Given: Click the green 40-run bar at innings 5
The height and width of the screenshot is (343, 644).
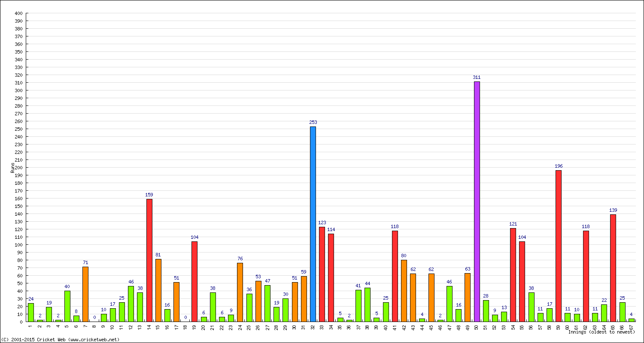Looking at the screenshot, I should coord(67,306).
